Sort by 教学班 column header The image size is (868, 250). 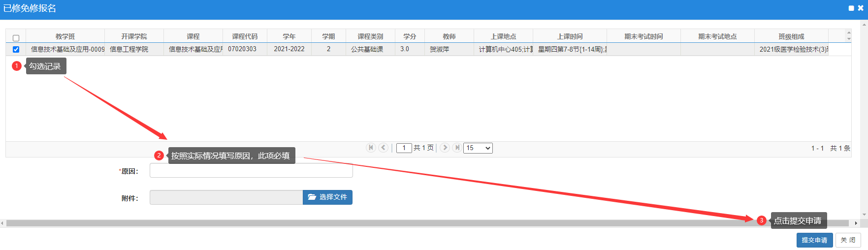65,36
